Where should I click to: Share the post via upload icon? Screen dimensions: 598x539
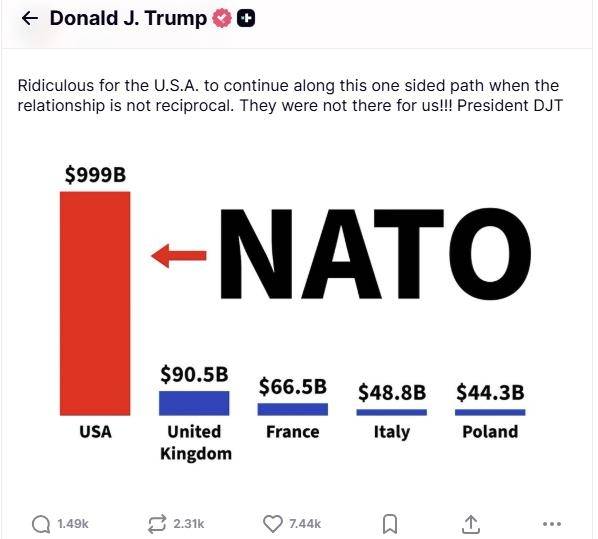coord(471,524)
